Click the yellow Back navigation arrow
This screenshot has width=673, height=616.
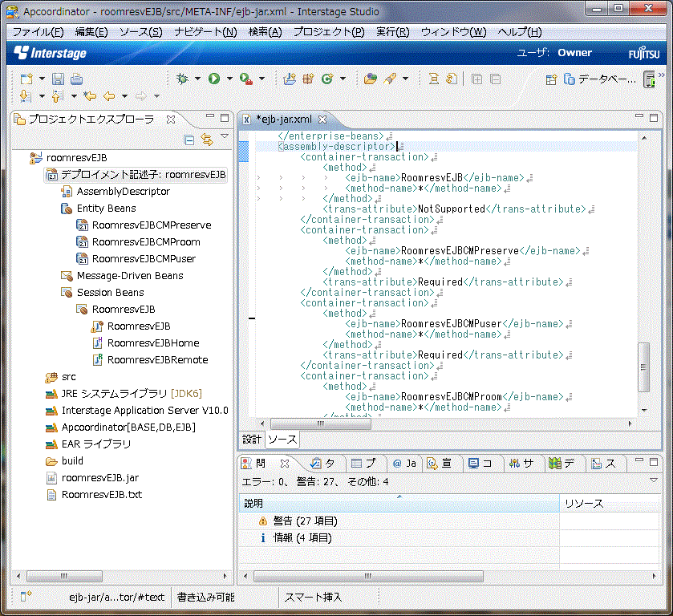click(109, 95)
